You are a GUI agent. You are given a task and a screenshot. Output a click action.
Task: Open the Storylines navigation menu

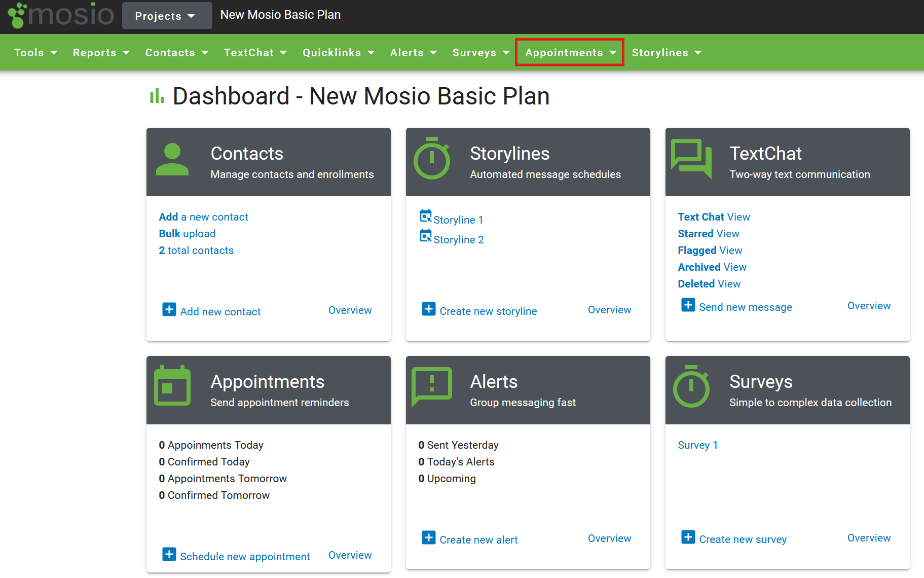click(x=667, y=53)
